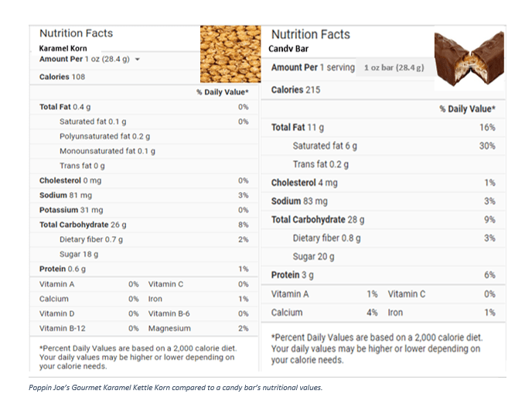Click the Protein 3 g label
The width and height of the screenshot is (532, 394).
293,275
